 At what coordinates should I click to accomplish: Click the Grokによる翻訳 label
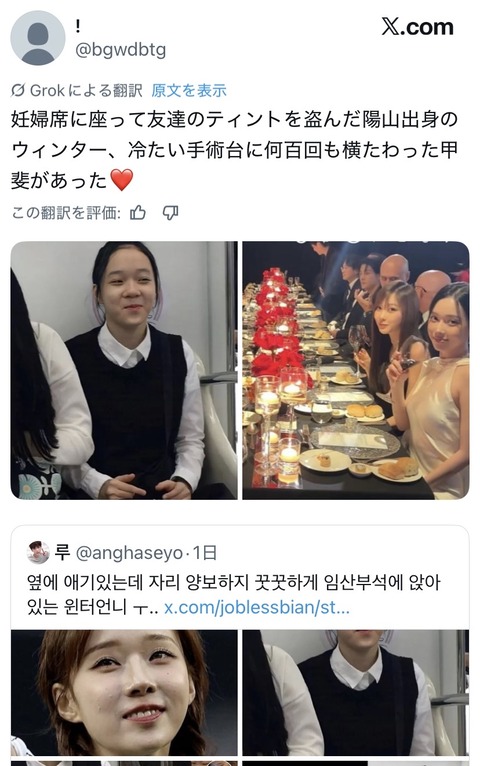(86, 90)
